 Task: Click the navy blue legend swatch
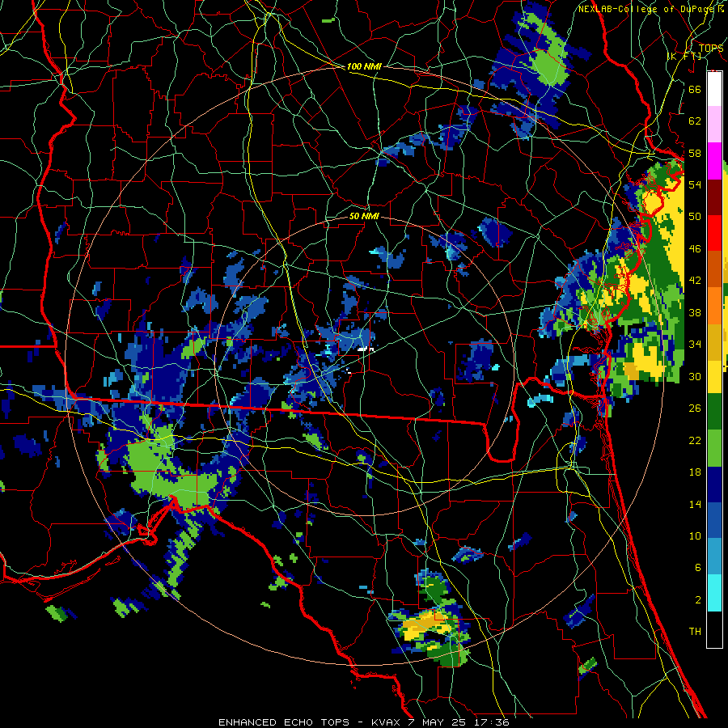tap(714, 485)
